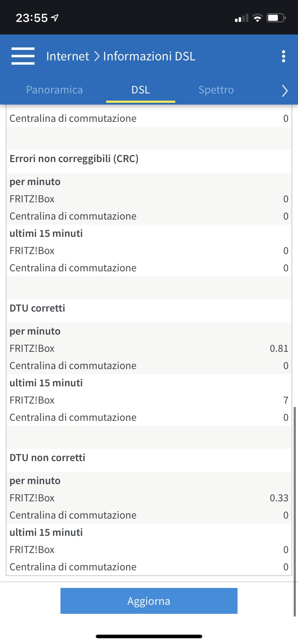Switch to the Panoramica tab

pos(54,90)
